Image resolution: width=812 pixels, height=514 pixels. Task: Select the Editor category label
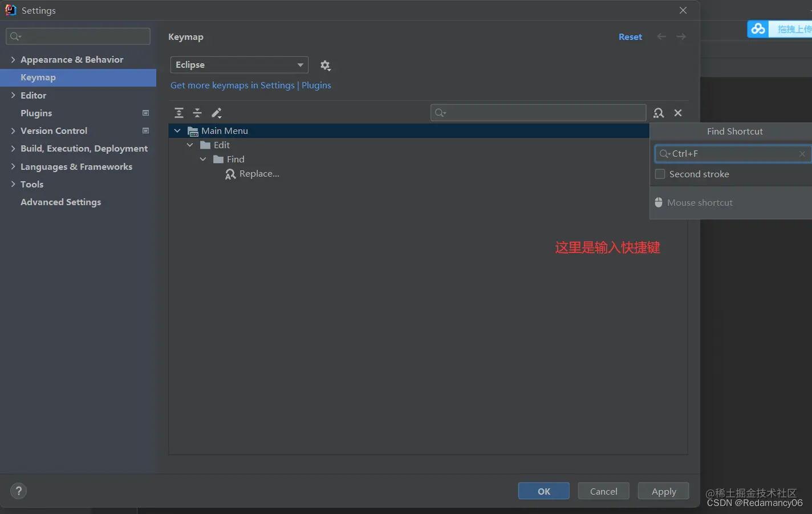(x=34, y=95)
